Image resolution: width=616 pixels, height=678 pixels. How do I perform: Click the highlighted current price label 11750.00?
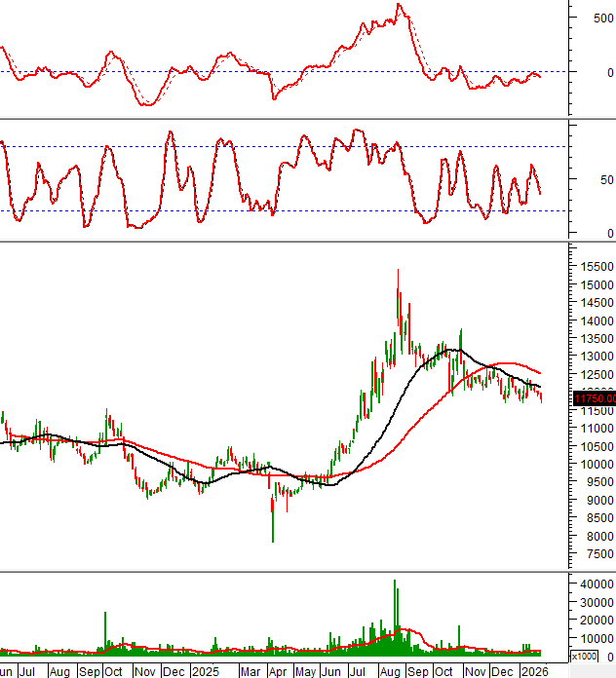pyautogui.click(x=593, y=397)
